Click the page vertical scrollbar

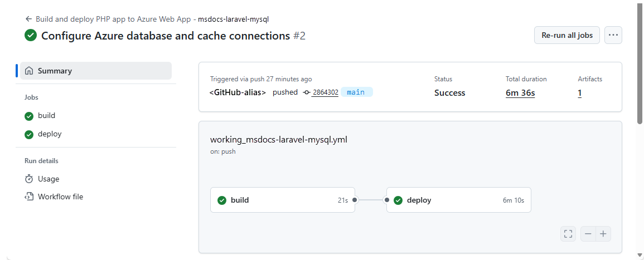(640, 61)
